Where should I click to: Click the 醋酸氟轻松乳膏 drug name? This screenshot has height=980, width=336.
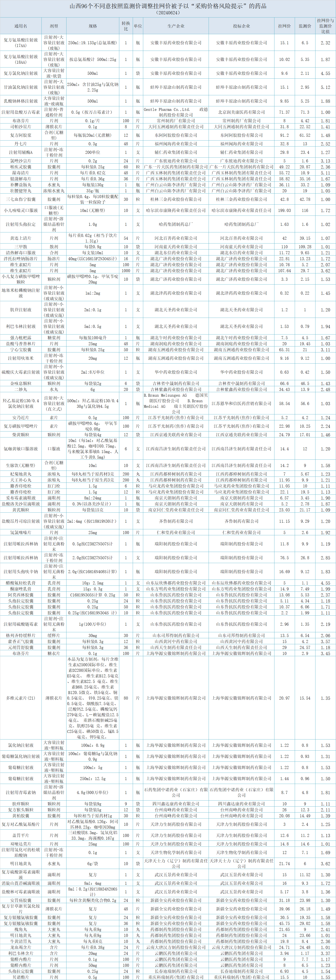[x=21, y=583]
